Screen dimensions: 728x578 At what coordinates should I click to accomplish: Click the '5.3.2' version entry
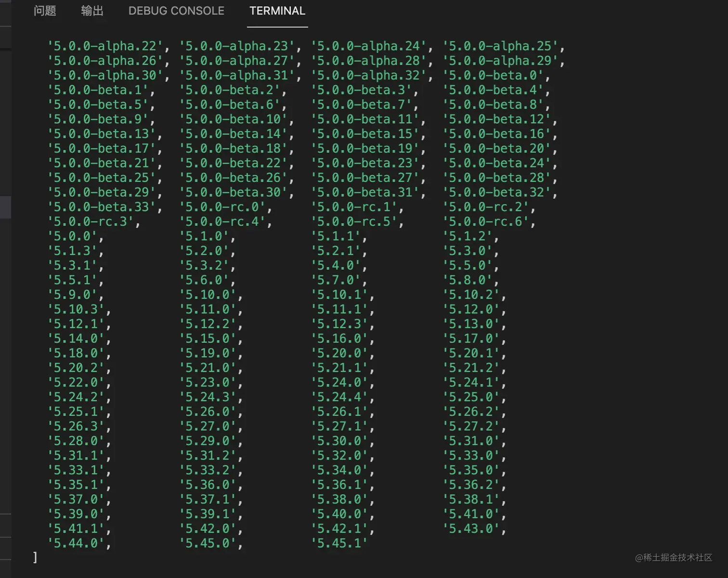point(204,266)
